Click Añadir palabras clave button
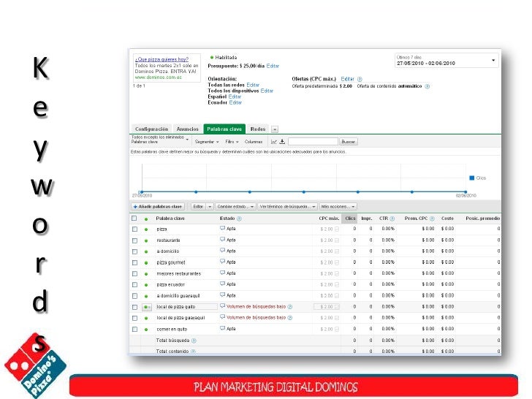Viewport: 532px width, 399px height. [x=158, y=207]
